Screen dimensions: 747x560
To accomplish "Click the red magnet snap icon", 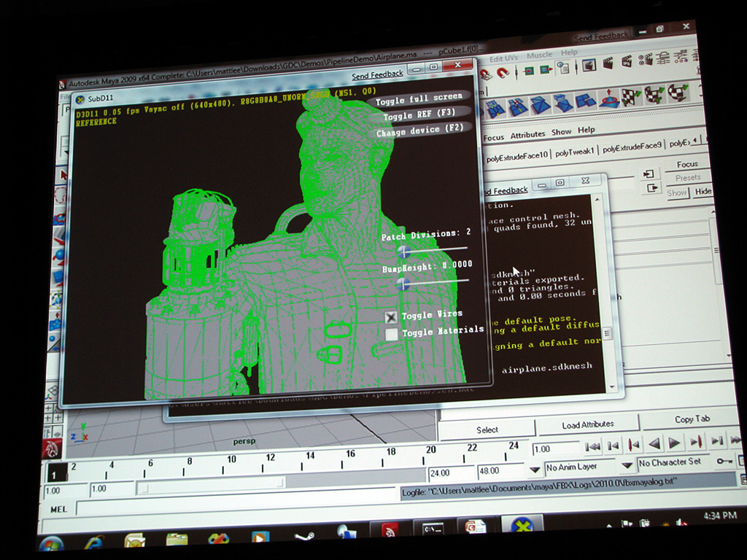I will click(503, 73).
